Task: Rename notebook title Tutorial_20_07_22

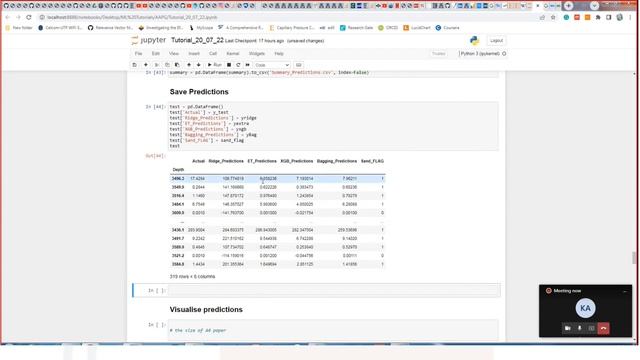Action: tap(197, 40)
